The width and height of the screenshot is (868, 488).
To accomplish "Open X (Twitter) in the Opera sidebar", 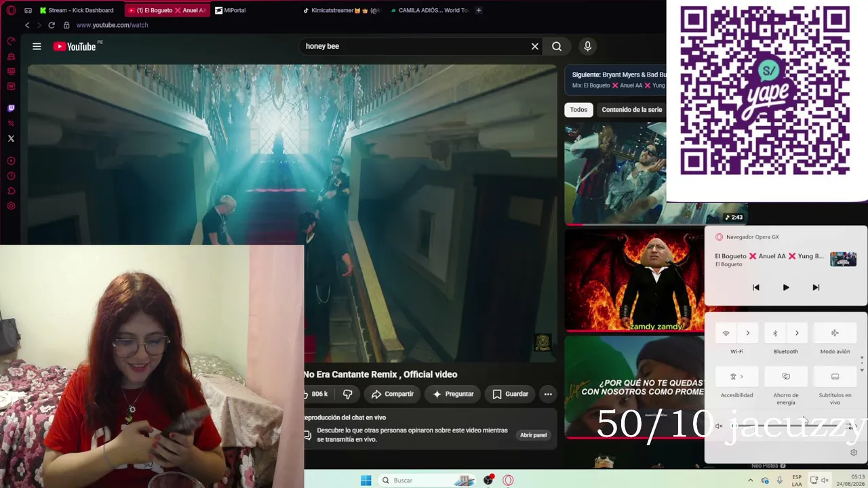I will point(11,138).
